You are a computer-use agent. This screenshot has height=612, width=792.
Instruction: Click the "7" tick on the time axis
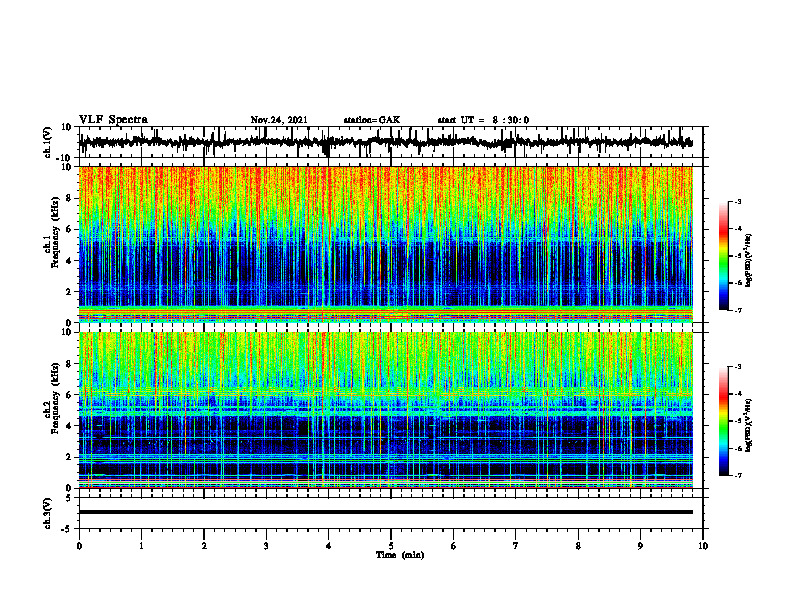(x=516, y=546)
